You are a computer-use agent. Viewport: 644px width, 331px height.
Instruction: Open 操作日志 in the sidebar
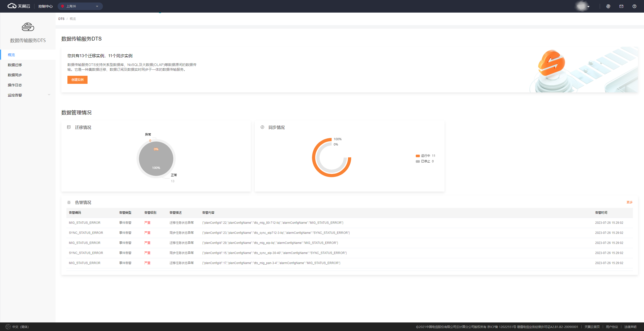tap(15, 85)
